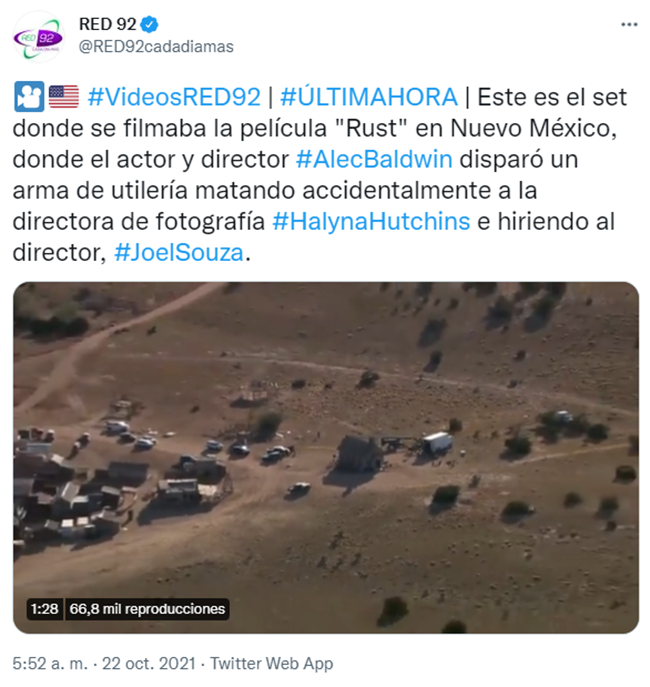Click the movie camera emoji icon
The height and width of the screenshot is (687, 650).
29,97
